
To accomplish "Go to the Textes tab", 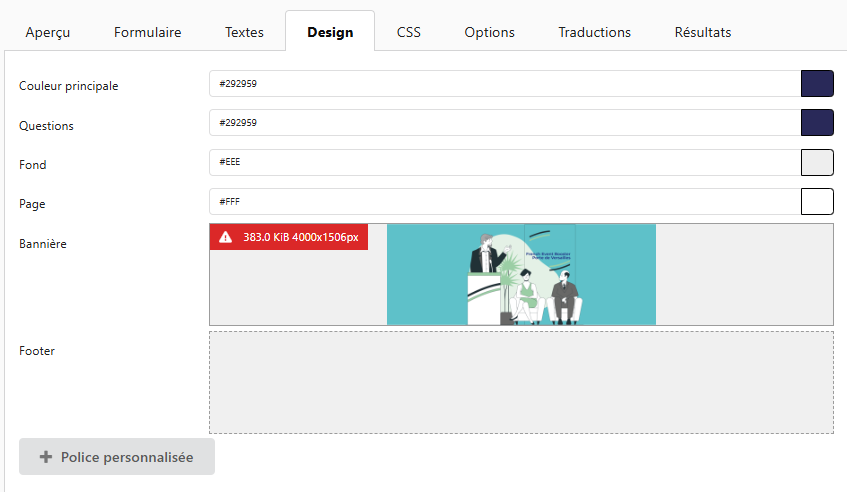I will 244,32.
